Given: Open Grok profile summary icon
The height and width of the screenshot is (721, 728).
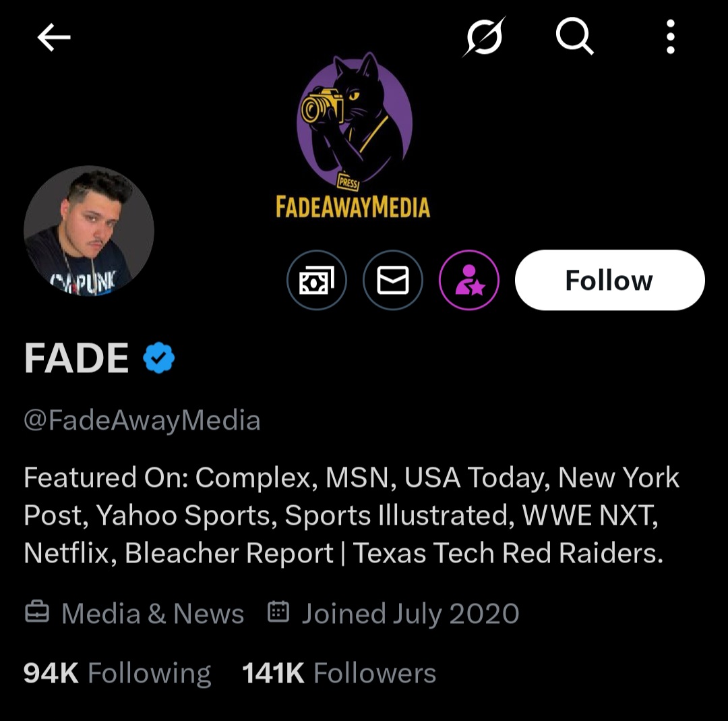Looking at the screenshot, I should pyautogui.click(x=483, y=36).
